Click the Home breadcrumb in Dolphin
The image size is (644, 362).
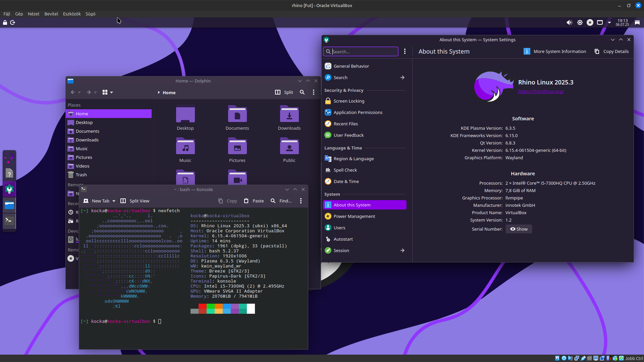coord(169,93)
